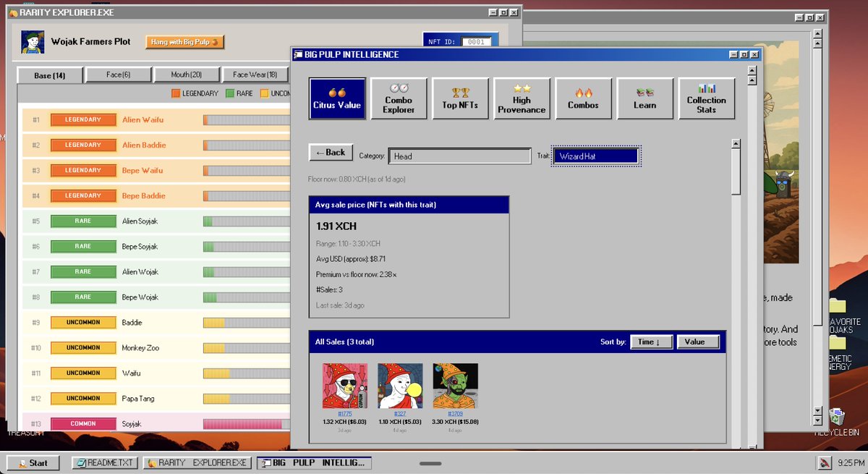Click the NFT ID input field

[x=477, y=42]
